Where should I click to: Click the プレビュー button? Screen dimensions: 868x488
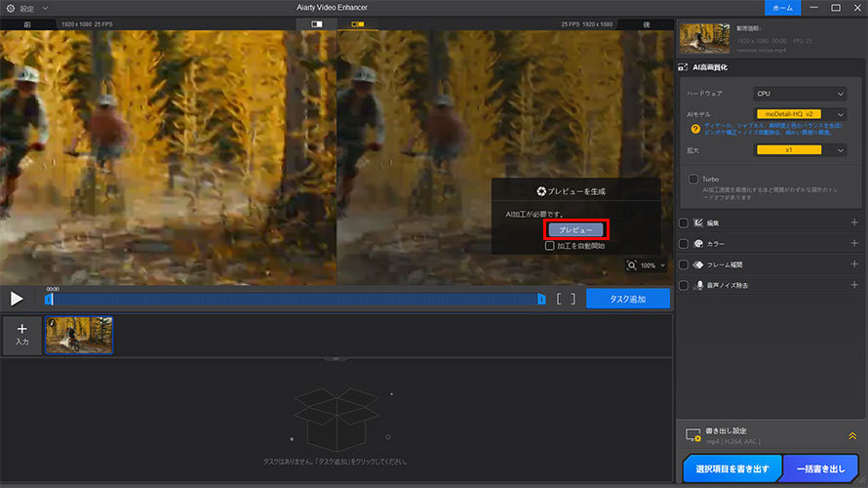click(x=576, y=229)
